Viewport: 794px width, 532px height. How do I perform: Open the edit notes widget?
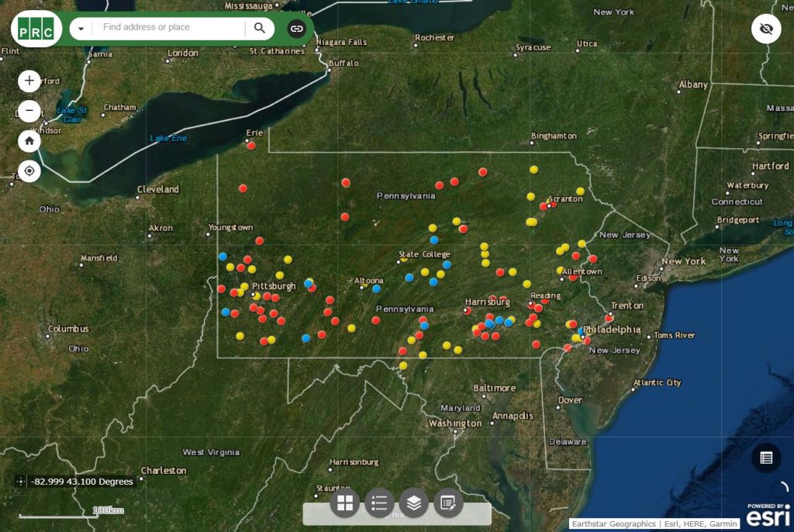[x=448, y=503]
